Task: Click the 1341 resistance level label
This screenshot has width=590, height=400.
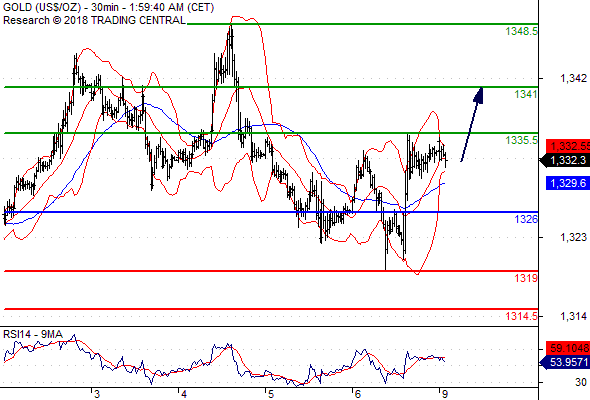Action: pyautogui.click(x=526, y=94)
